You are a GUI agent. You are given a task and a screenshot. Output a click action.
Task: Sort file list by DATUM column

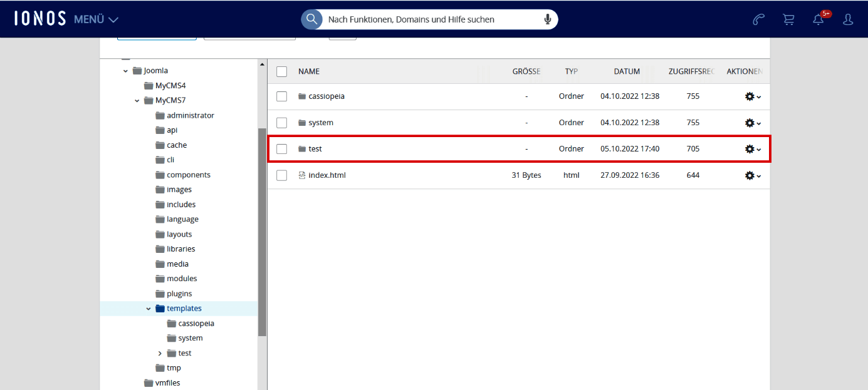click(627, 71)
